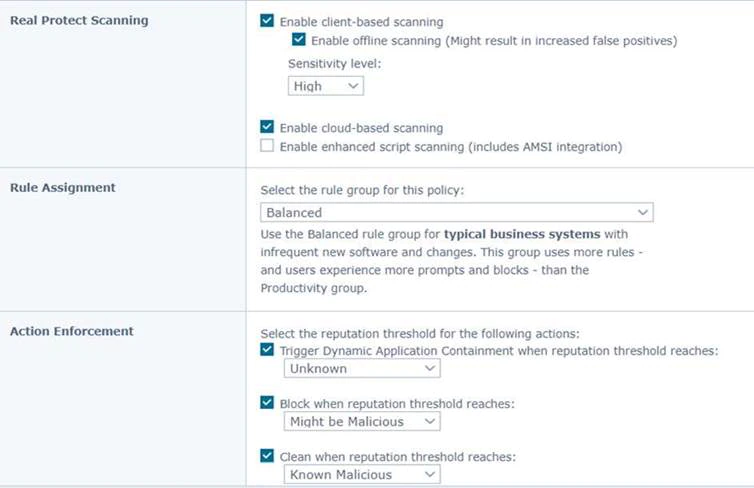Screen dimensions: 754x488
Task: Click the Productivity group description text
Action: click(314, 288)
